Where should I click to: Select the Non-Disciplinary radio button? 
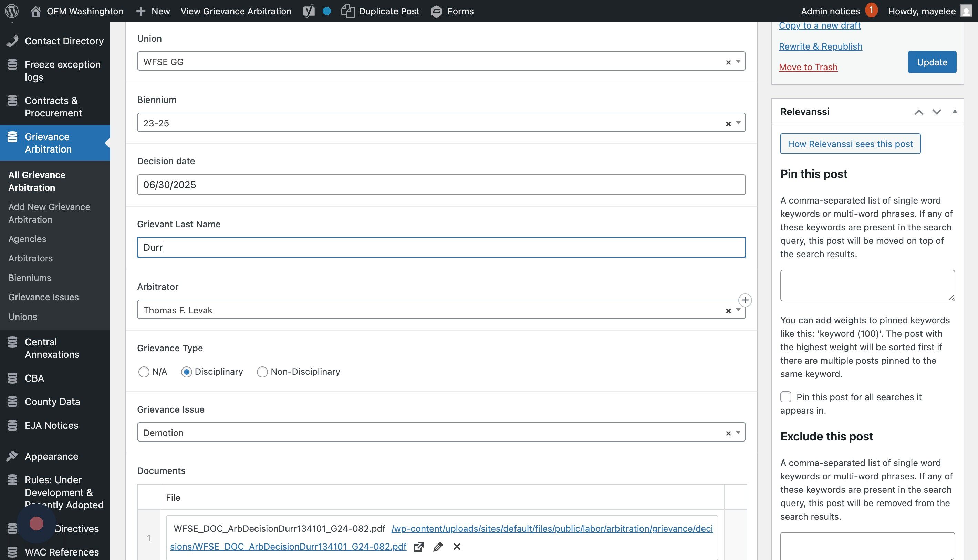[262, 372]
